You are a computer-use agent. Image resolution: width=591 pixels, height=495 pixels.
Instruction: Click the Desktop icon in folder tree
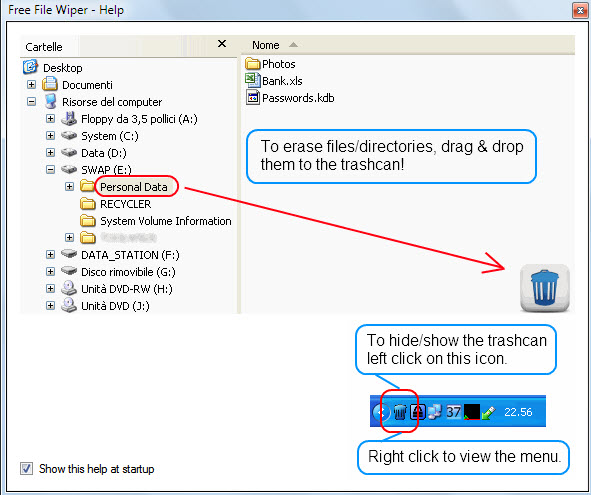(30, 67)
